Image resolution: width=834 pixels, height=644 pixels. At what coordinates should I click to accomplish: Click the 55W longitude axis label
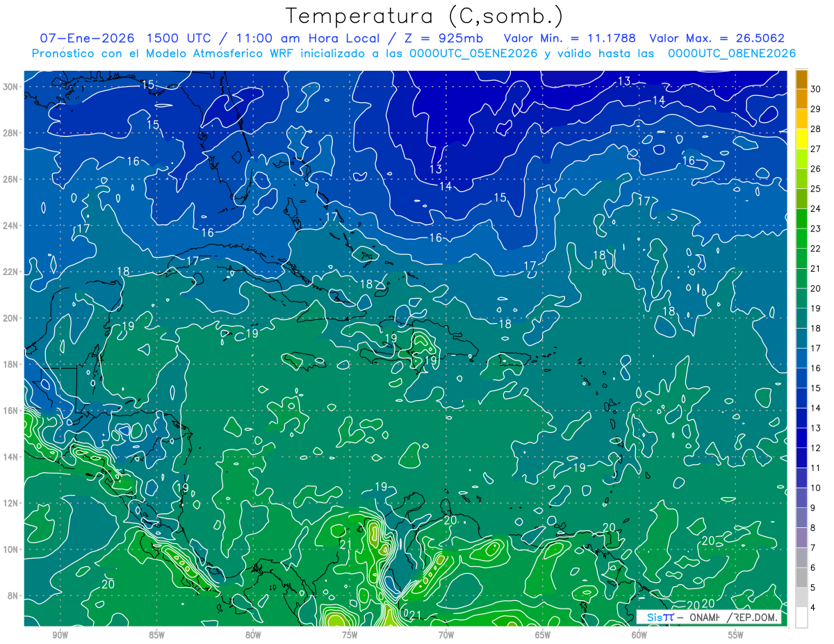pos(736,636)
